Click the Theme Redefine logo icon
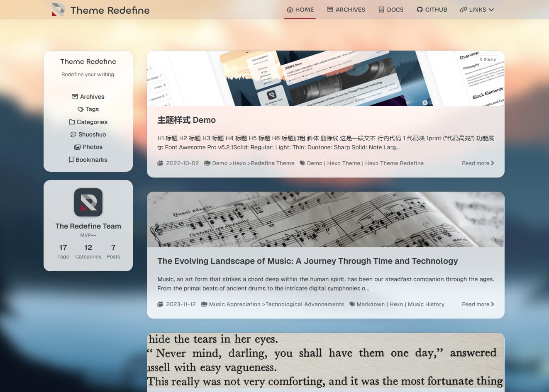549x392 pixels. (57, 10)
